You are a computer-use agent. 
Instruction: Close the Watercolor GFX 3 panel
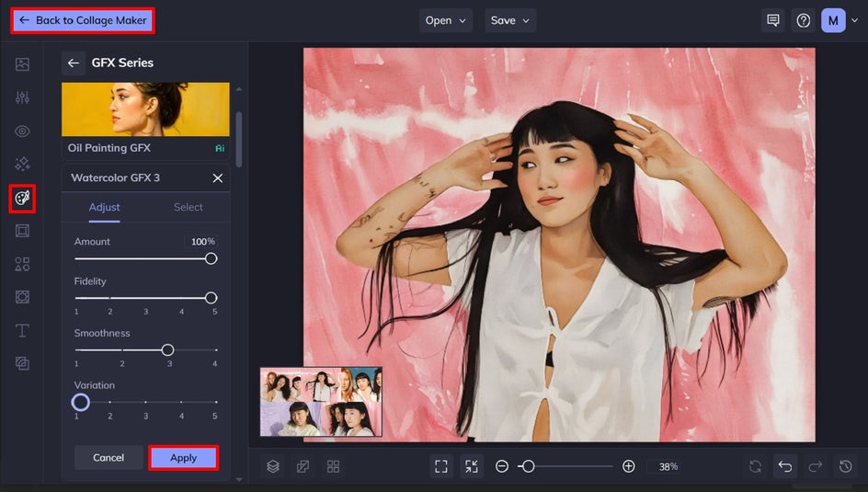click(218, 178)
